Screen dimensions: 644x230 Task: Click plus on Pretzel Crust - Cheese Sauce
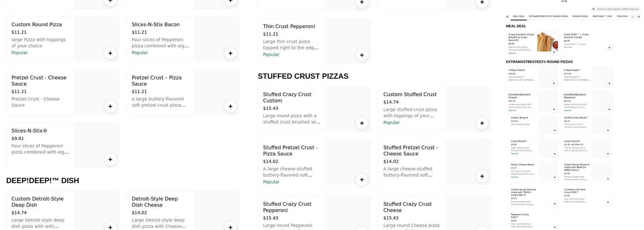(x=110, y=107)
